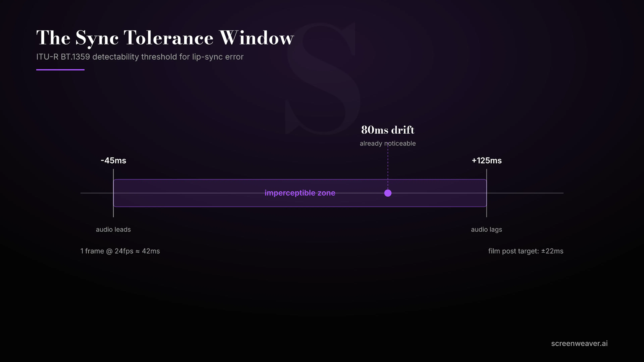Click the 80ms drift heading

[x=388, y=130]
